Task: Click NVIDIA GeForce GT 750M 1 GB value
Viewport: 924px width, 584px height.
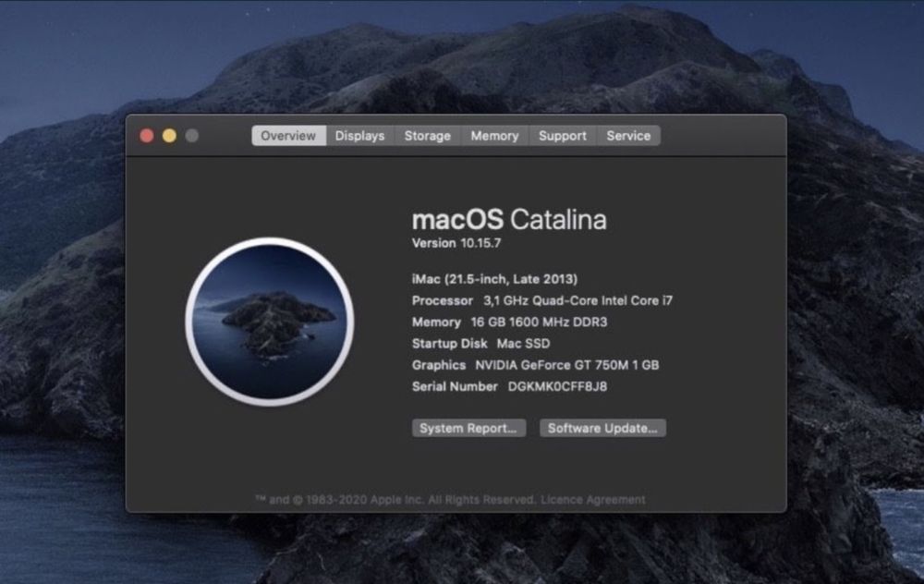Action: [x=567, y=365]
